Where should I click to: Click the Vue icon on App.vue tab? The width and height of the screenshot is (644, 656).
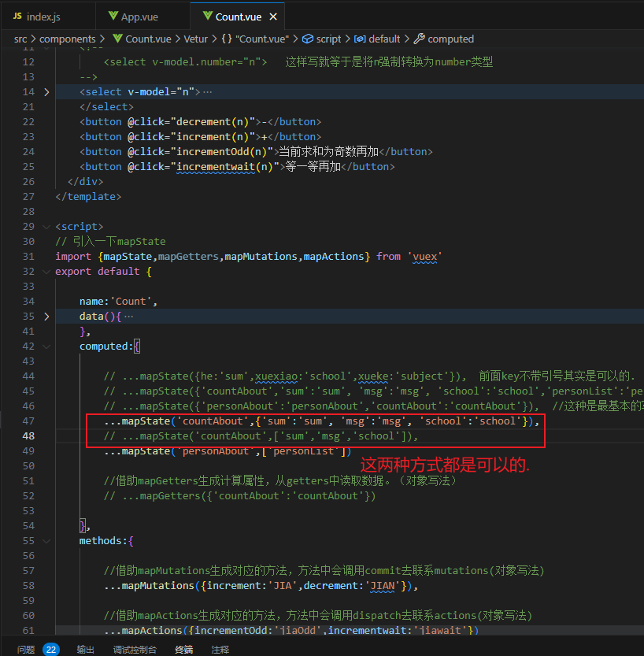(x=112, y=17)
